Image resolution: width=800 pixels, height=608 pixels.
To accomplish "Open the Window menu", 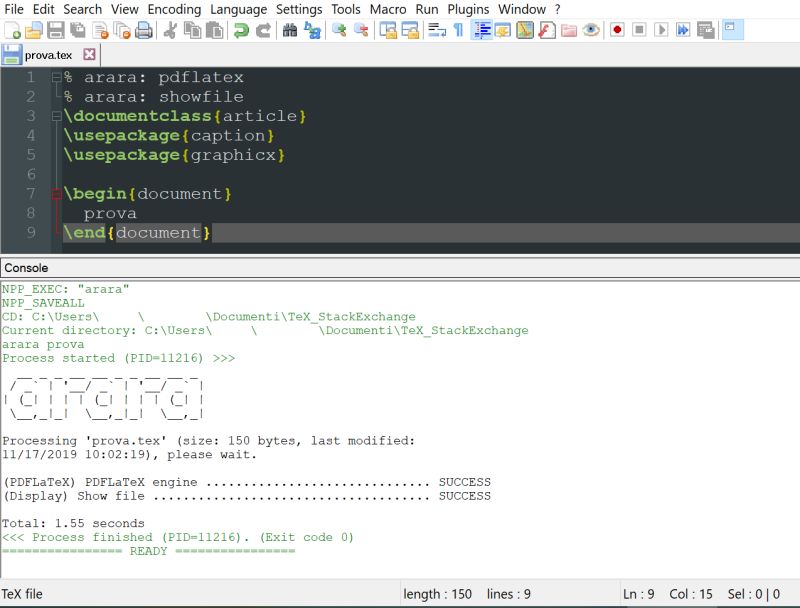I will 521,9.
